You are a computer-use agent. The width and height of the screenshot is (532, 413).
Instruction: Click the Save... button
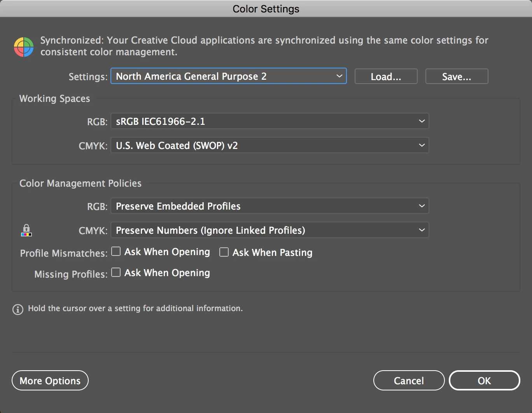pos(457,76)
